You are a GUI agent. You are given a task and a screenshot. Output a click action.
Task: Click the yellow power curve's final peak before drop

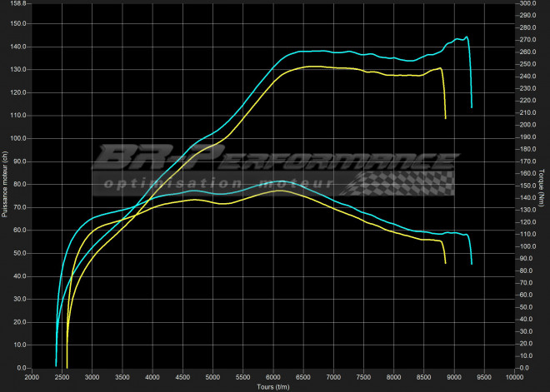(440, 68)
